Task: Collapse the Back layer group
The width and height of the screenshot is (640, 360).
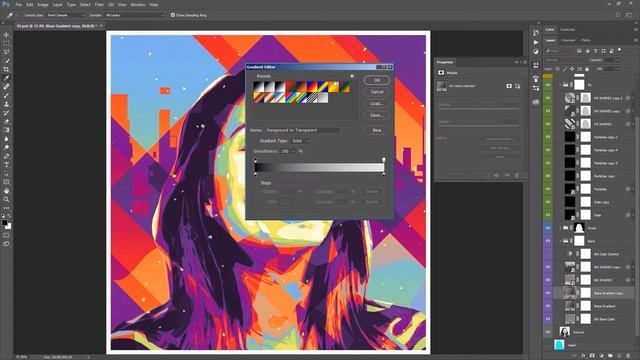Action: 560,241
